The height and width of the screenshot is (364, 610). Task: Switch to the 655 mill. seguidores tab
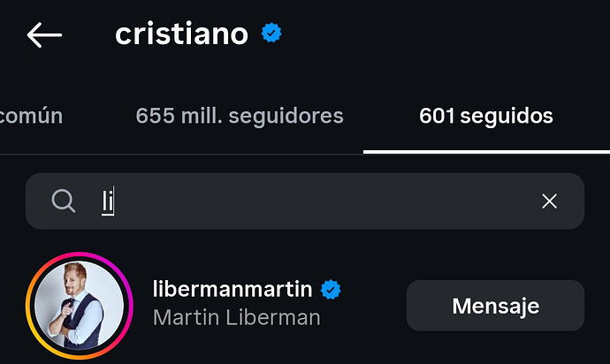240,116
